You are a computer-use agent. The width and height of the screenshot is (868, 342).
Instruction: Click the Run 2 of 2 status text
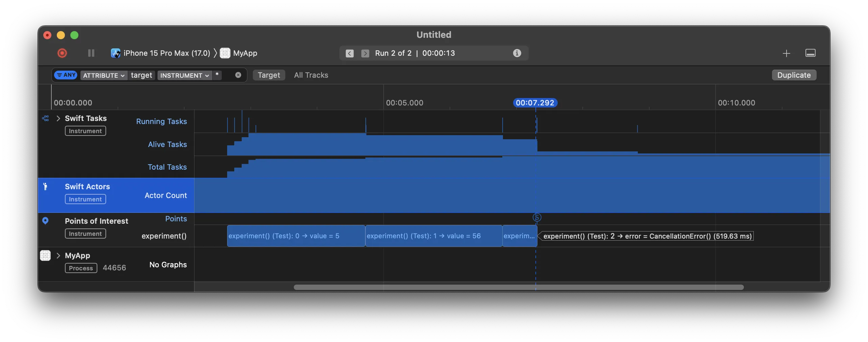(393, 53)
